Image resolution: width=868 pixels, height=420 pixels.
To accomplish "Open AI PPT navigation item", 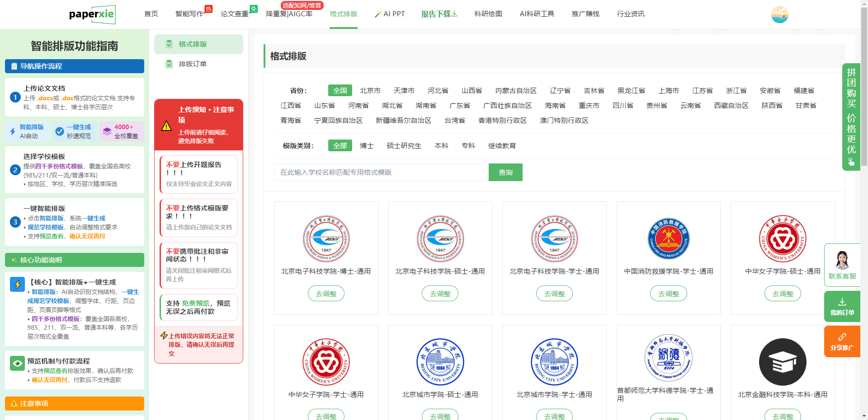I will point(389,14).
